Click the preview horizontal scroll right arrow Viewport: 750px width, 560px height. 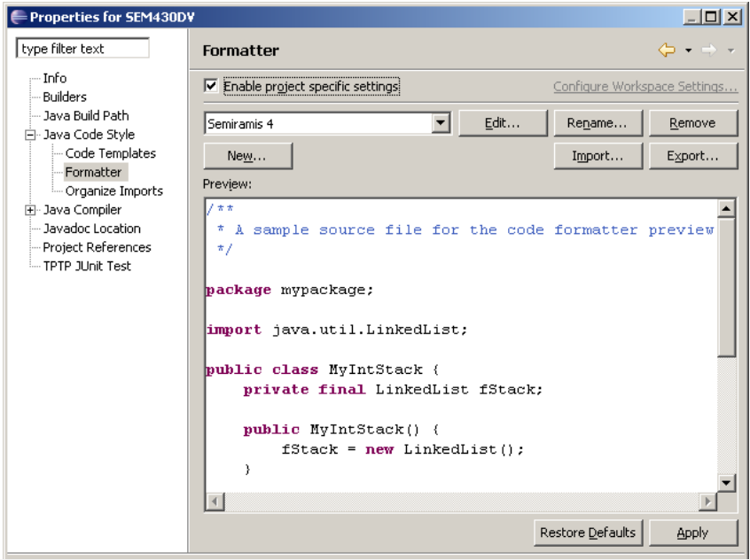[707, 502]
